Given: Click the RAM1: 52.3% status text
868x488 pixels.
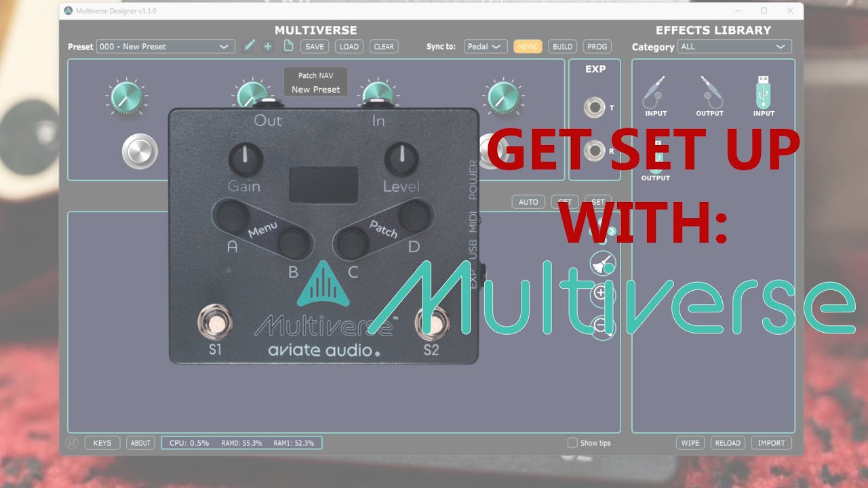Looking at the screenshot, I should click(x=294, y=443).
